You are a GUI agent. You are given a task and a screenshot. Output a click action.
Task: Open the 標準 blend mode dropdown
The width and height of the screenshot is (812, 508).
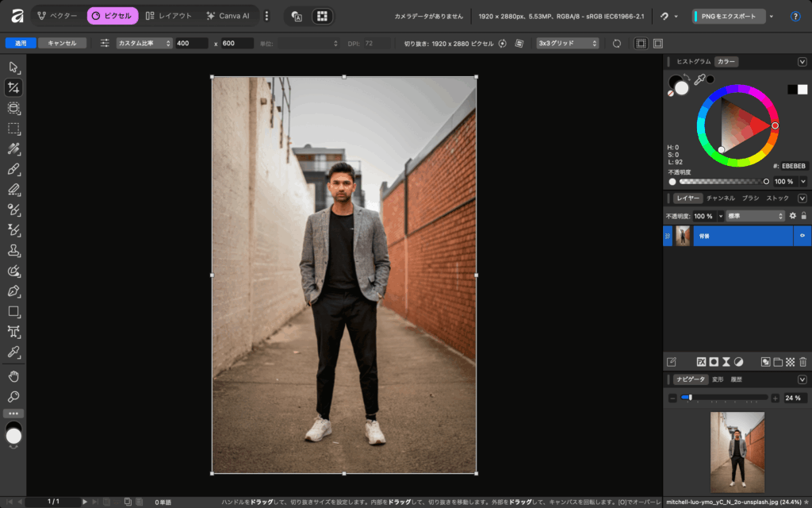pos(756,216)
